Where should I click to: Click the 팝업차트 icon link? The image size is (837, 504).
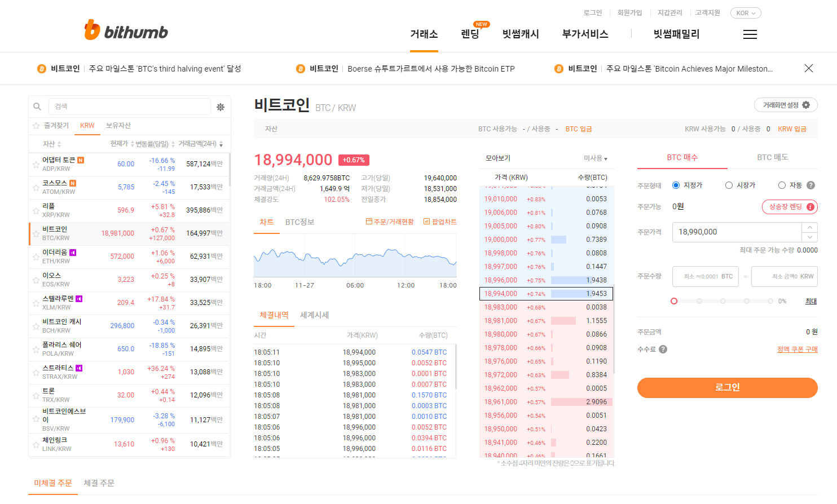(440, 222)
